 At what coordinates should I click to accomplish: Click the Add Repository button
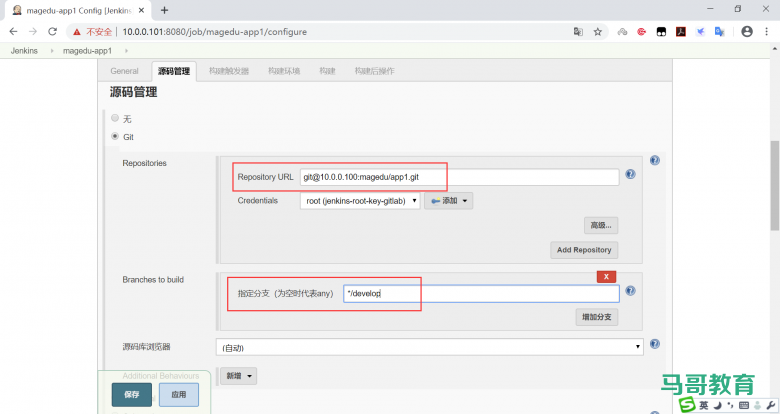pyautogui.click(x=584, y=250)
